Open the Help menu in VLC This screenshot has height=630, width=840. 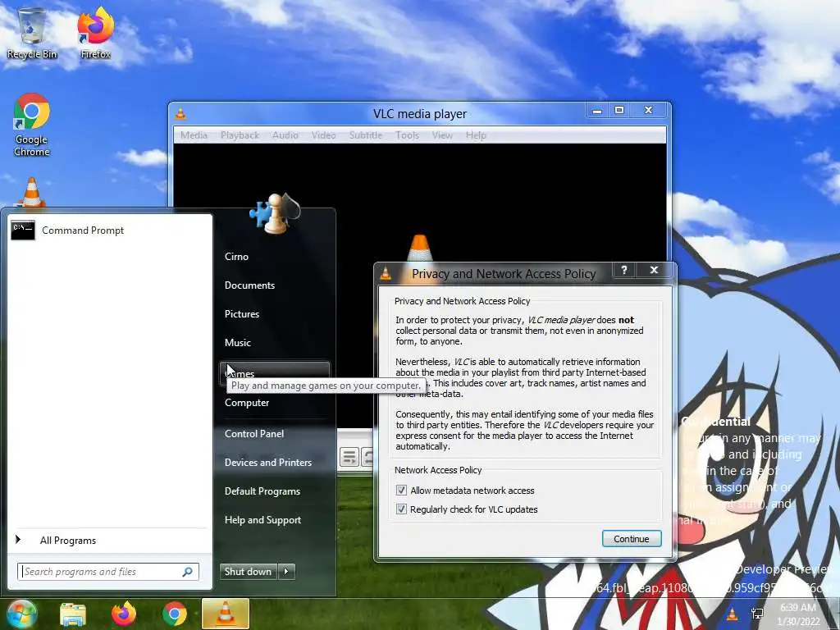tap(476, 135)
